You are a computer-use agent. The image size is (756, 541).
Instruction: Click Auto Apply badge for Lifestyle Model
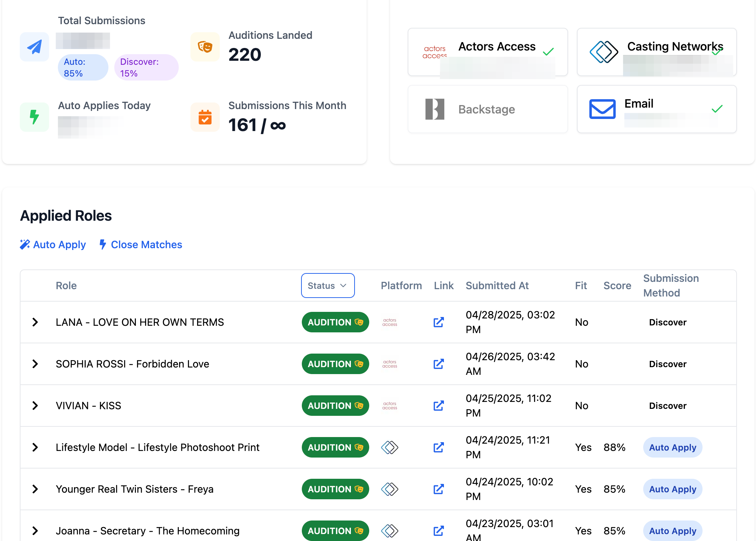672,447
